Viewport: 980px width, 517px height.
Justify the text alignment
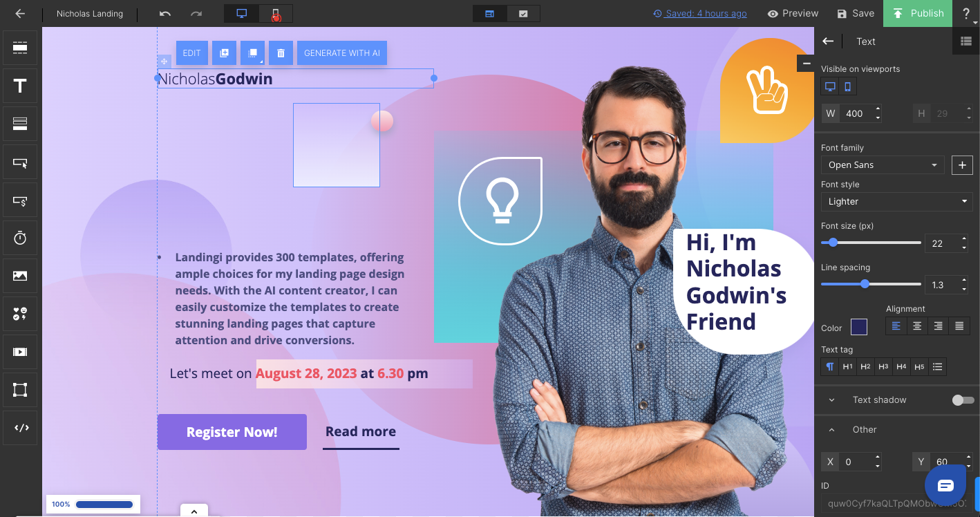[959, 326]
